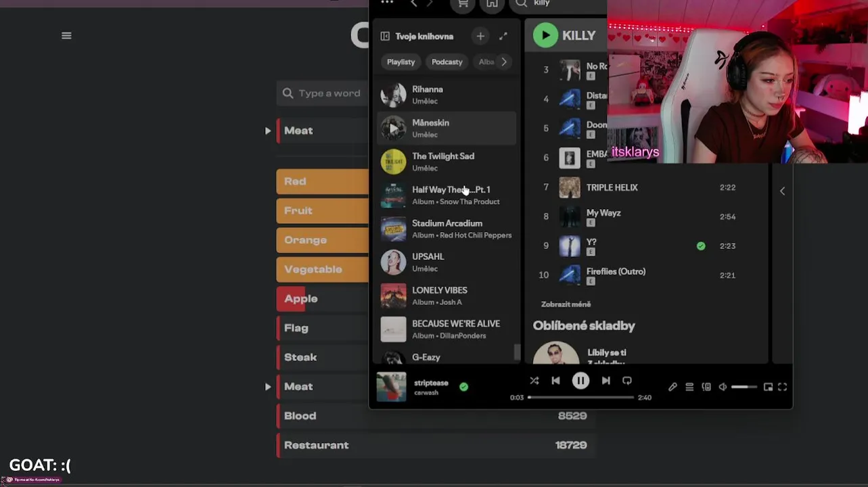The image size is (868, 487).
Task: Select the Red guess row
Action: [x=323, y=181]
